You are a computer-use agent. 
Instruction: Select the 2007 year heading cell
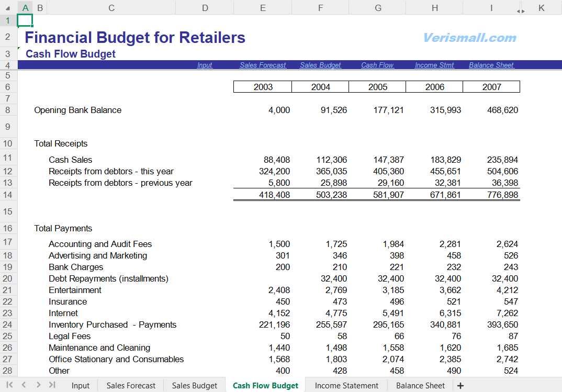click(x=491, y=87)
